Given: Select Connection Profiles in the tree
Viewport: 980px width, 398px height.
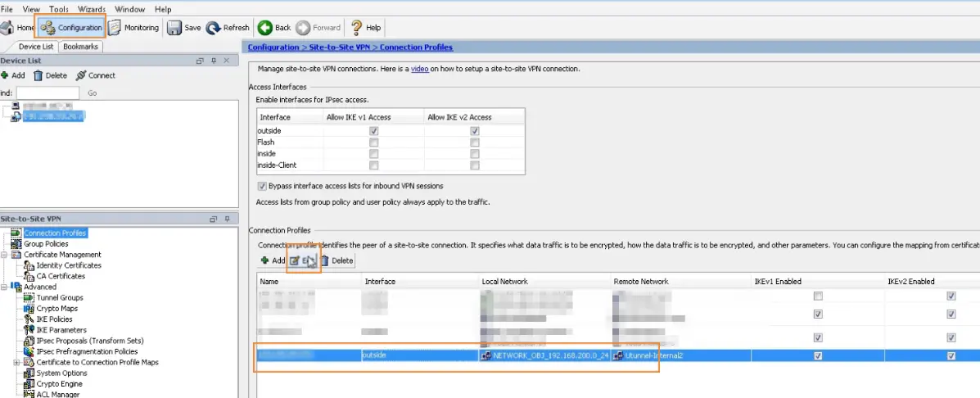Looking at the screenshot, I should pyautogui.click(x=55, y=233).
